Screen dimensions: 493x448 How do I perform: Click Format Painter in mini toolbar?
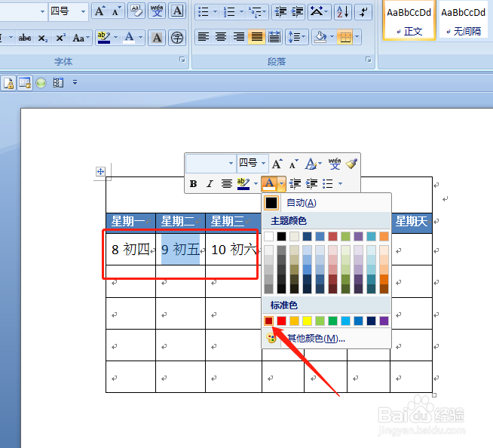(351, 164)
